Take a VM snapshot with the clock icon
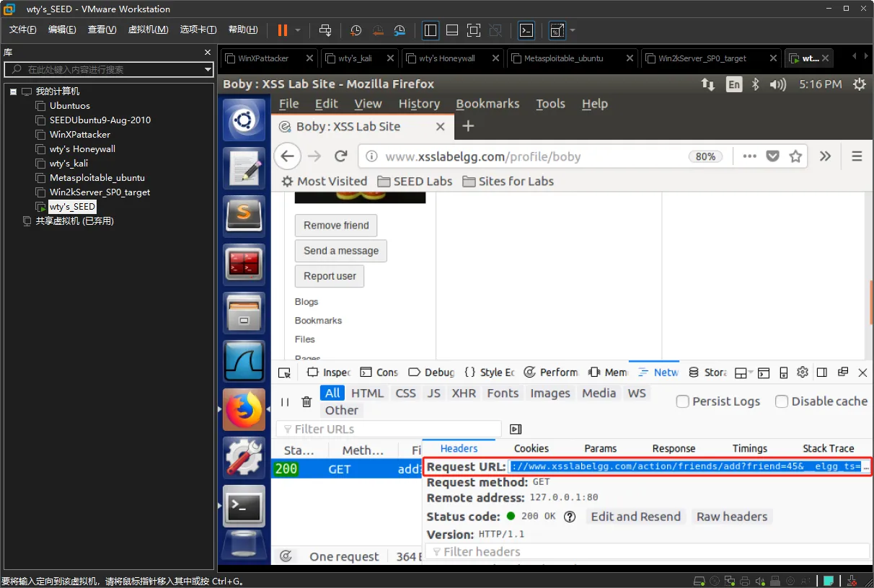 [x=356, y=30]
